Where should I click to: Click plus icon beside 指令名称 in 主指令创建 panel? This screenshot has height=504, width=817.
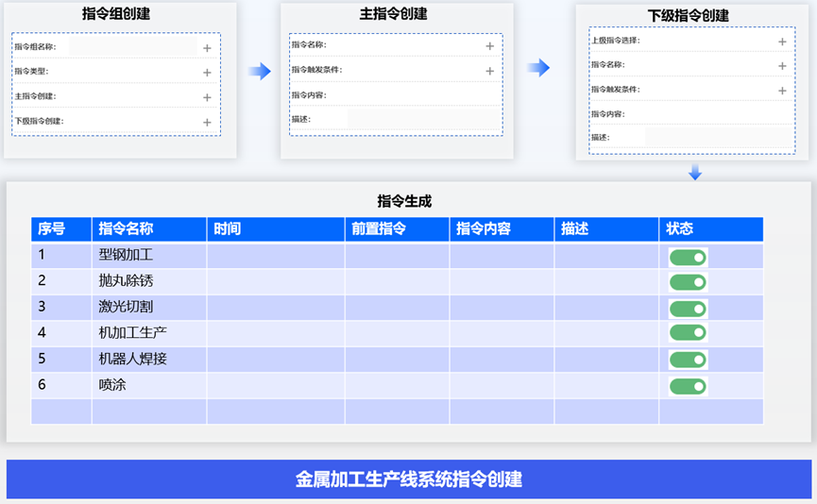click(x=489, y=45)
